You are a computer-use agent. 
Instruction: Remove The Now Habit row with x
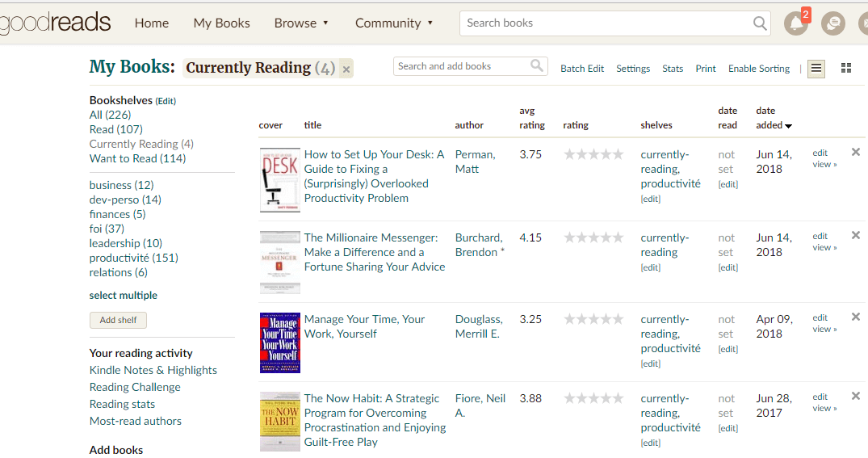click(855, 396)
